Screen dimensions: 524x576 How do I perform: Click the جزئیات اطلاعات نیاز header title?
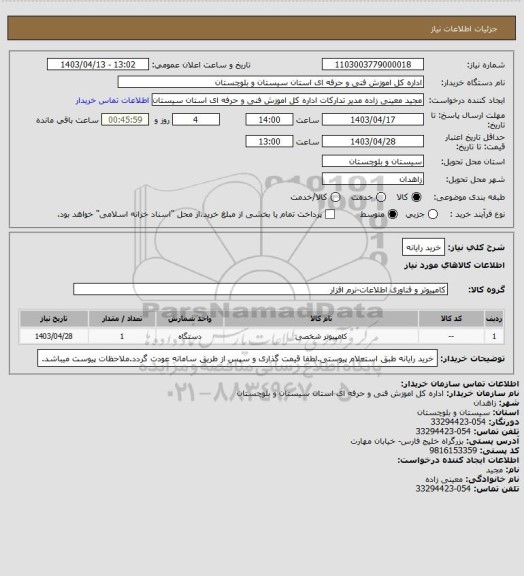click(x=464, y=29)
